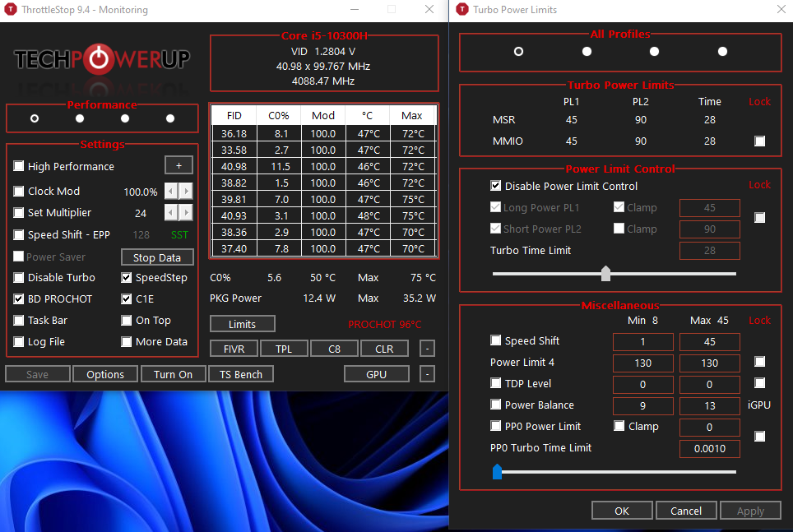Uncheck BD PROCHOT

[x=19, y=298]
